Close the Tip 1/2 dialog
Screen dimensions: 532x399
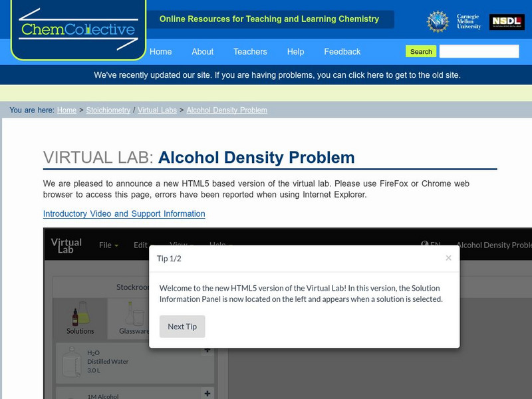448,258
